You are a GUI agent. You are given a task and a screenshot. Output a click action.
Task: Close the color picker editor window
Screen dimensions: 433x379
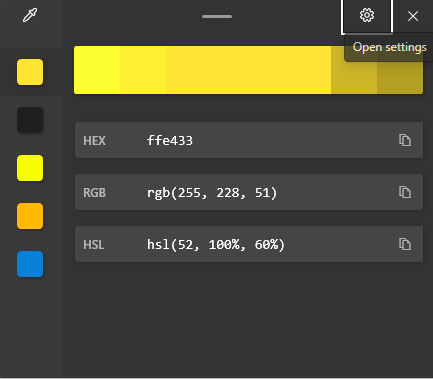coord(413,16)
